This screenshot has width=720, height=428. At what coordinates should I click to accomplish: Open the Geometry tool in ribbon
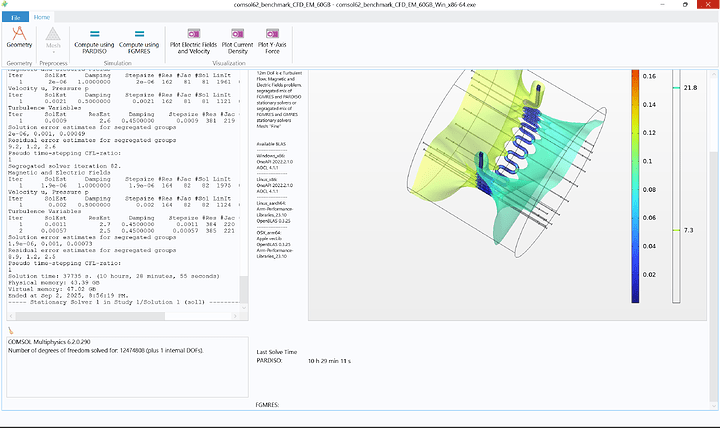point(19,37)
